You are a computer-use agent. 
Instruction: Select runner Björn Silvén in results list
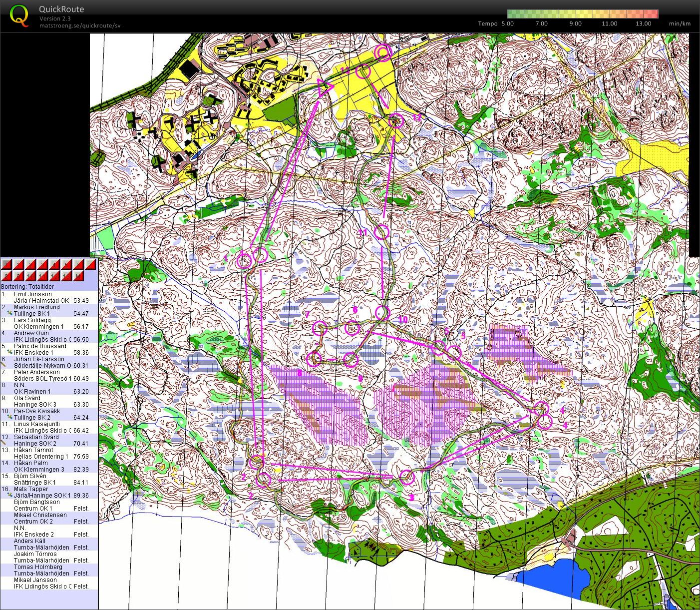coord(30,476)
